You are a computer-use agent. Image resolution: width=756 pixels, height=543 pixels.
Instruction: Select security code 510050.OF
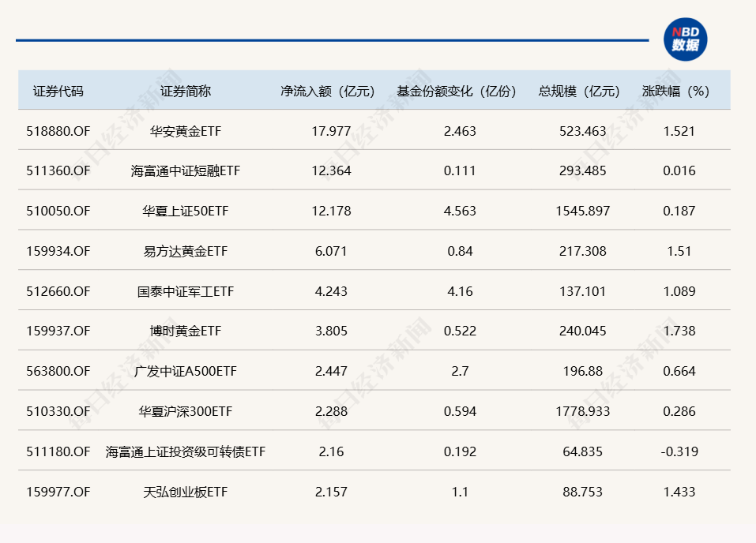click(58, 211)
